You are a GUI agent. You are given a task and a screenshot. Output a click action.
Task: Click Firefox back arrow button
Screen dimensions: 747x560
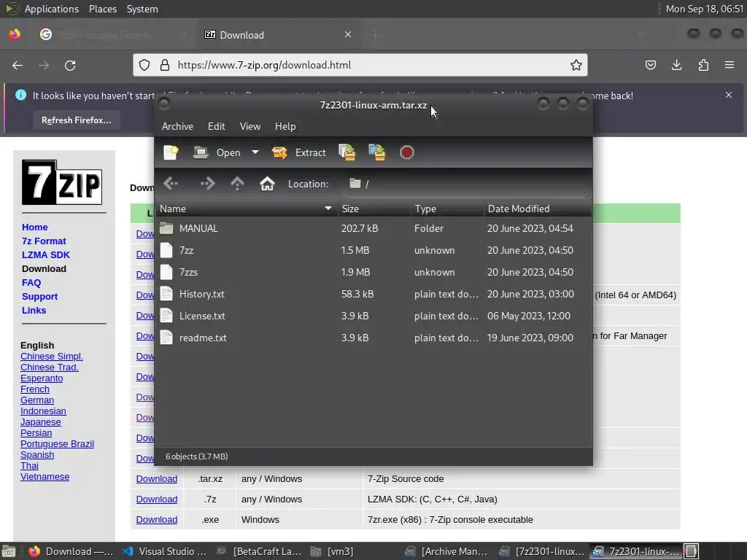[x=18, y=65]
